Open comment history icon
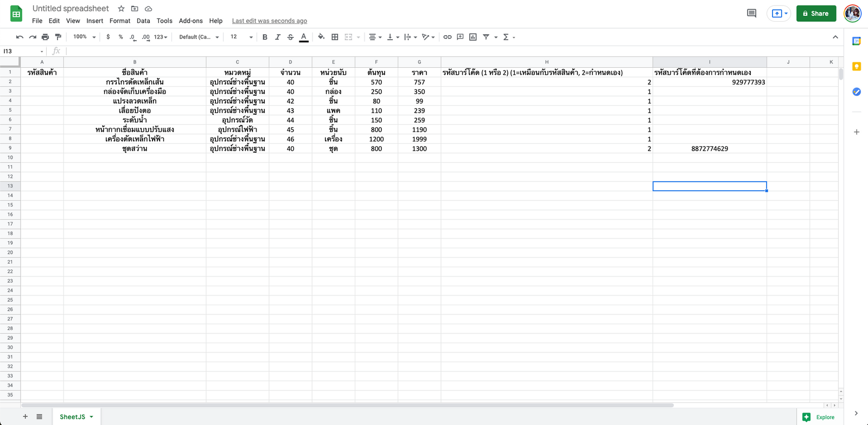The height and width of the screenshot is (425, 868). [751, 14]
